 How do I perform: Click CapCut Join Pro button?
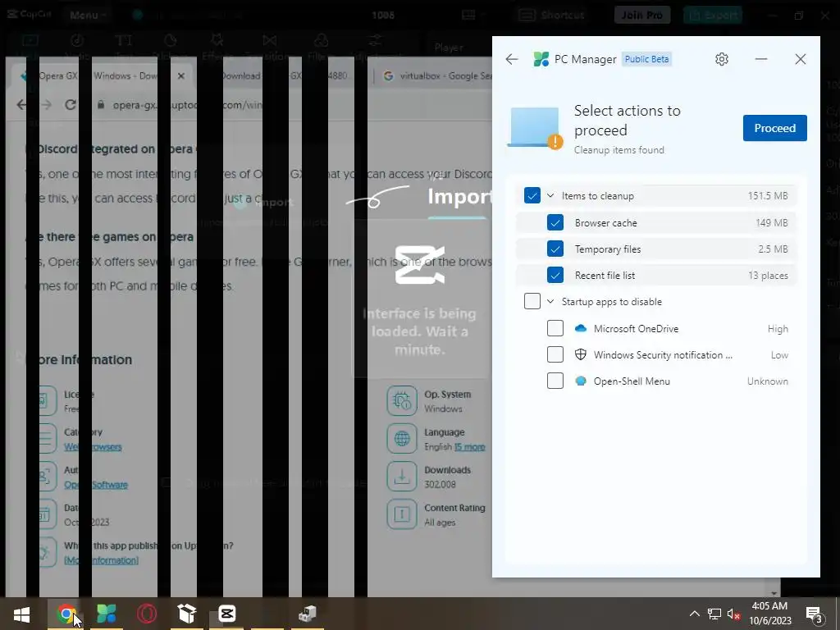642,15
